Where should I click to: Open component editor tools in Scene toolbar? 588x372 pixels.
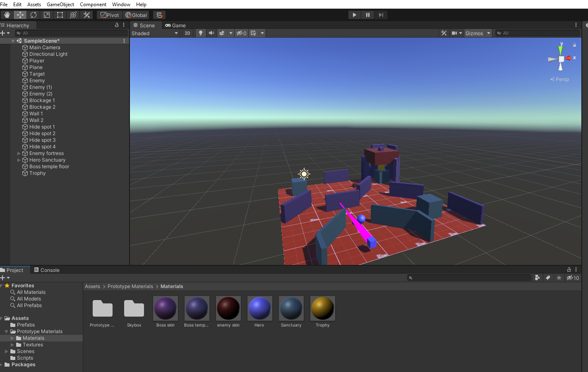pyautogui.click(x=444, y=33)
